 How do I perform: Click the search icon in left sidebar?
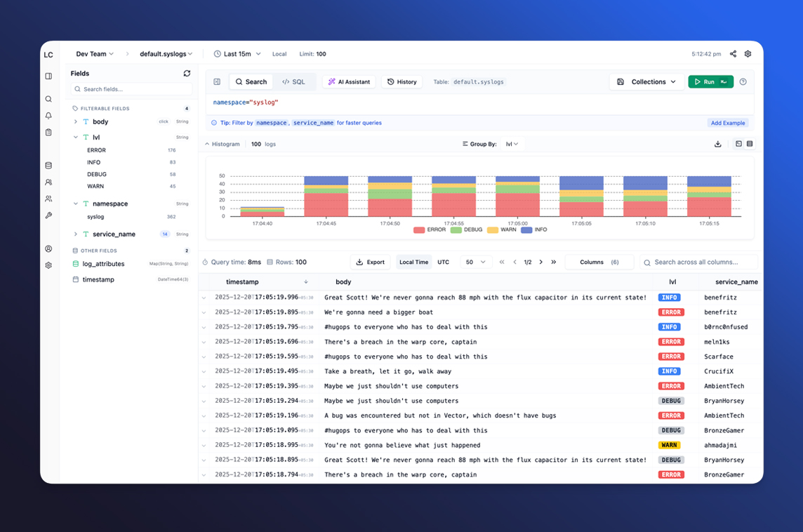tap(48, 99)
